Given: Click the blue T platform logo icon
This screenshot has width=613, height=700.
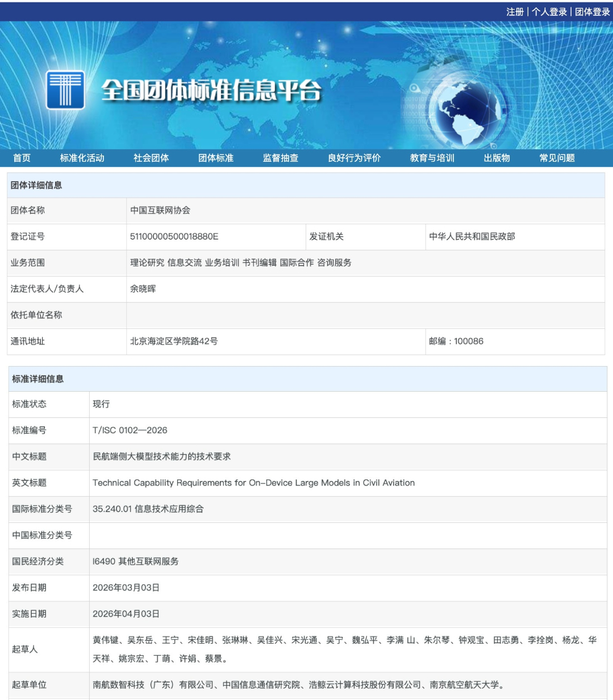Looking at the screenshot, I should click(65, 90).
